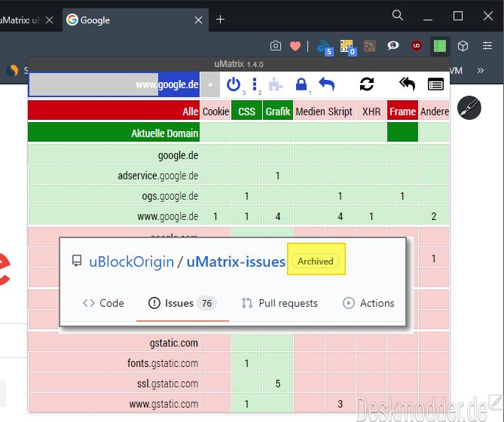This screenshot has height=422, width=504.
Task: Close the Google tab
Action: [198, 20]
